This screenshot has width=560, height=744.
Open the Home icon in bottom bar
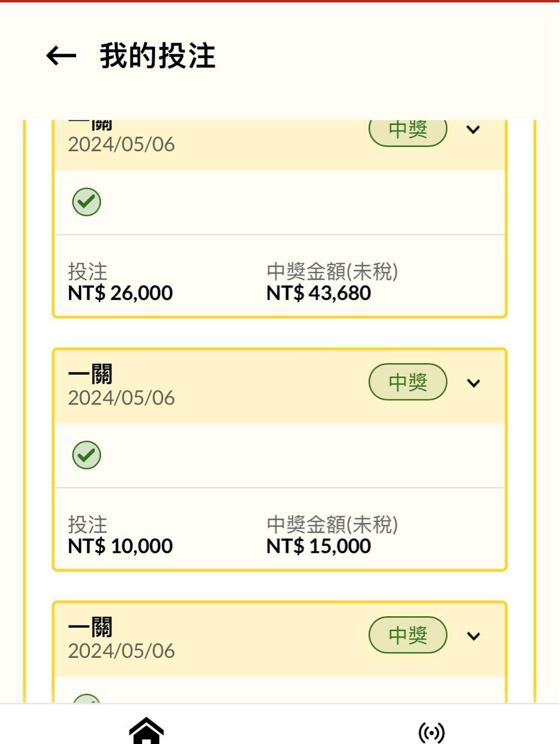tap(146, 731)
